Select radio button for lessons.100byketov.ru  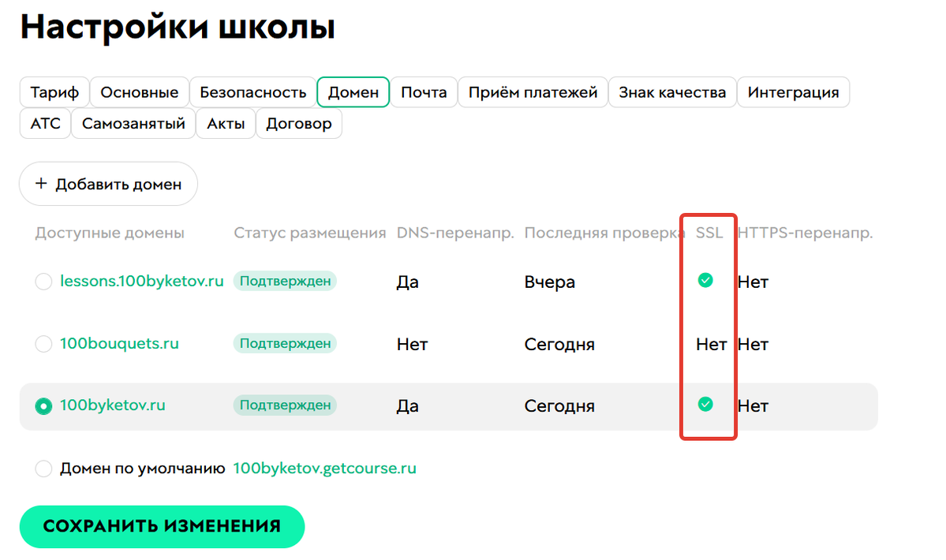[43, 282]
